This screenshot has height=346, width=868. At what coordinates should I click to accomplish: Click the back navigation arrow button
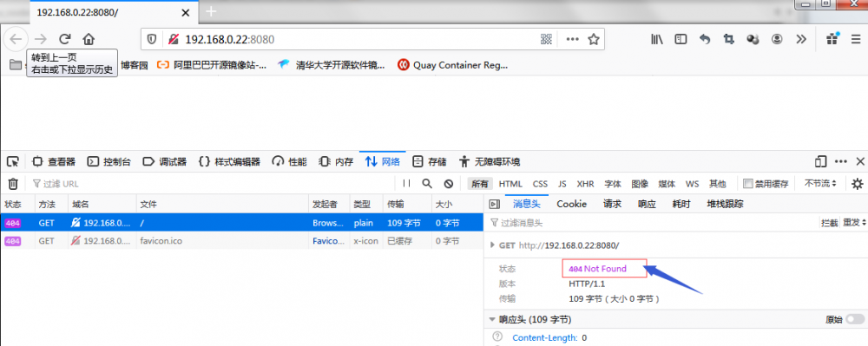(16, 39)
